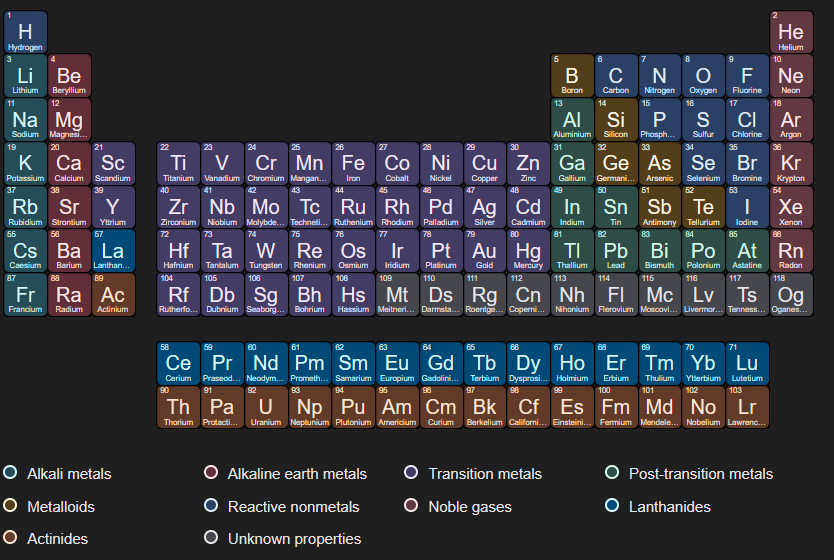Click the 'Lanthanides' legend label
Viewport: 834px width, 560px height.
[x=670, y=507]
